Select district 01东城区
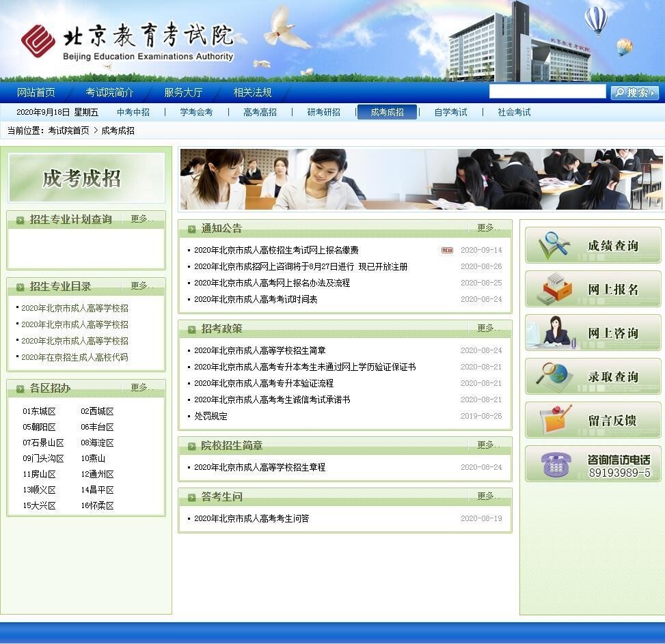 tap(39, 411)
